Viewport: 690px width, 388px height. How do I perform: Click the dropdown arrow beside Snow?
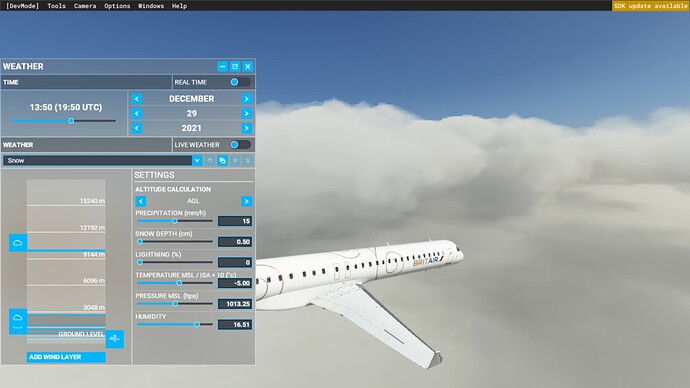197,161
